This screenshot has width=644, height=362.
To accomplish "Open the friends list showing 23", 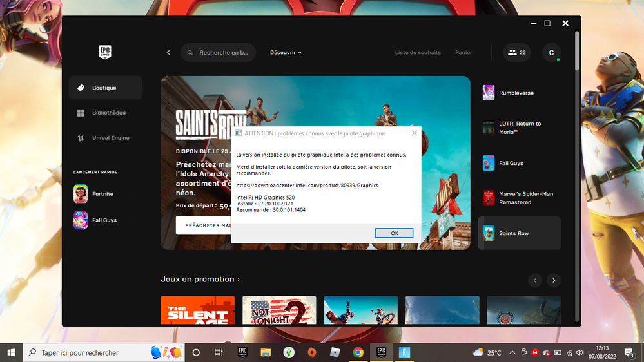I will (x=516, y=53).
